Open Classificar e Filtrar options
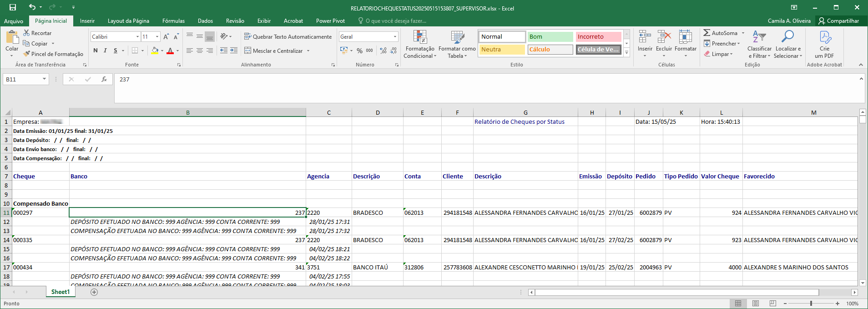This screenshot has width=868, height=309. (759, 44)
